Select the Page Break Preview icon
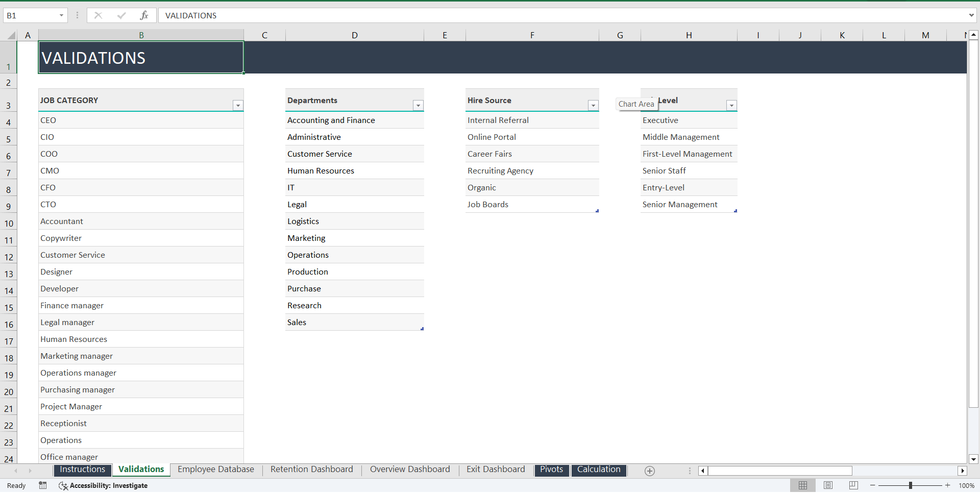 click(853, 485)
